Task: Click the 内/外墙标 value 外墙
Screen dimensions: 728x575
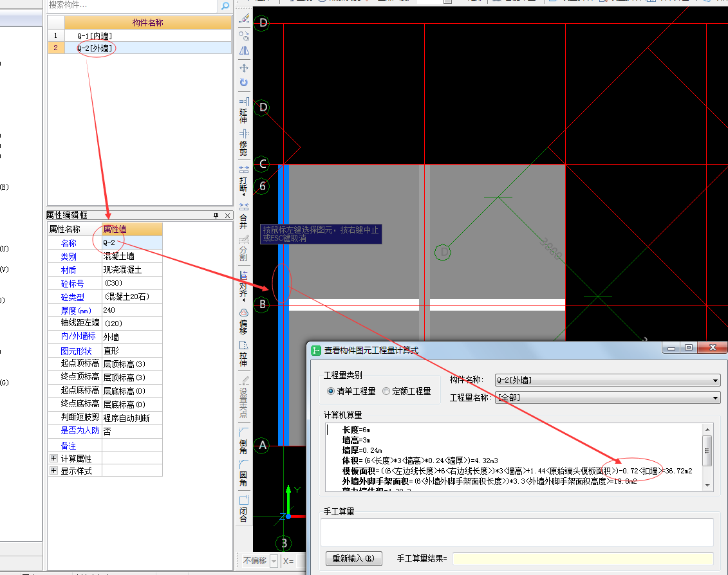Action: pos(132,337)
